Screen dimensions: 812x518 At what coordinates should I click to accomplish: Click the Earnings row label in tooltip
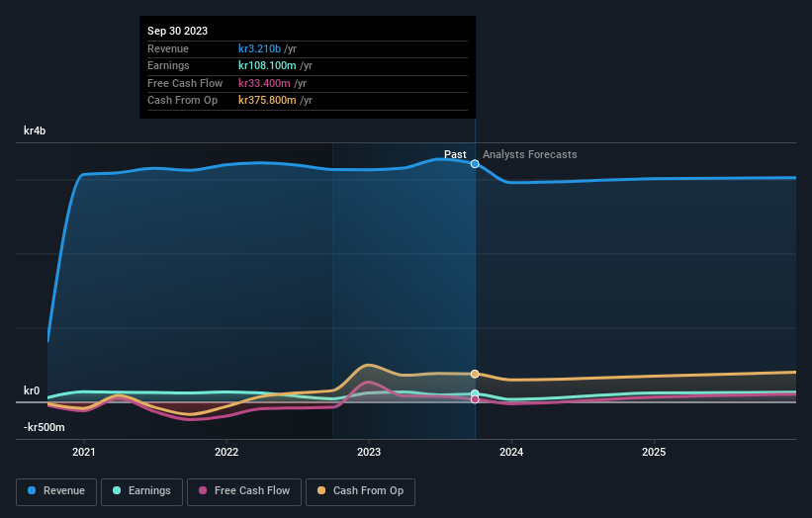168,65
